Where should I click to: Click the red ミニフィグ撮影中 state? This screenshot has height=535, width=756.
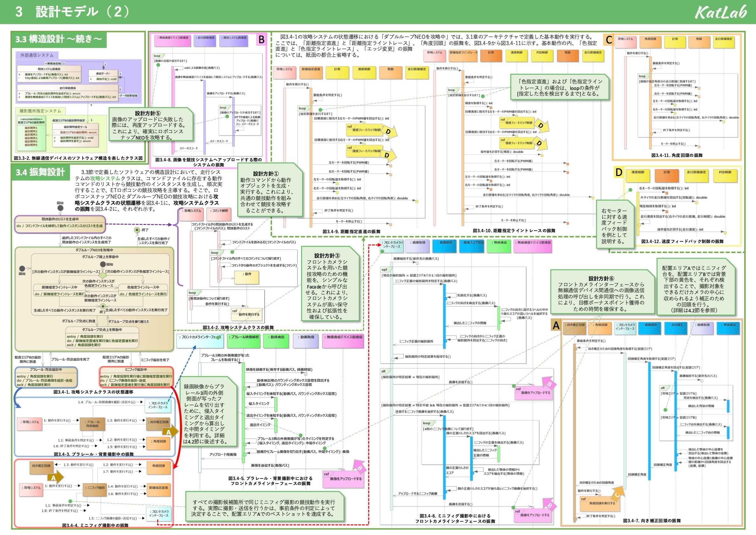pyautogui.click(x=136, y=377)
